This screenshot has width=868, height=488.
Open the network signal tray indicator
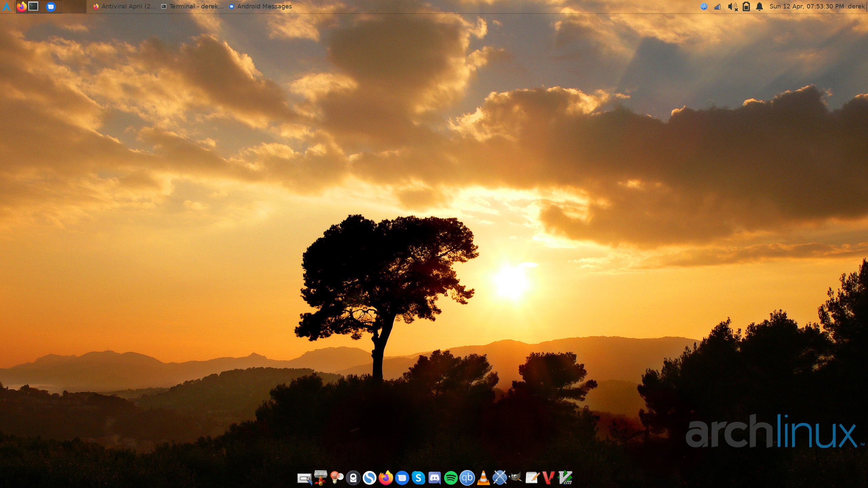[717, 6]
